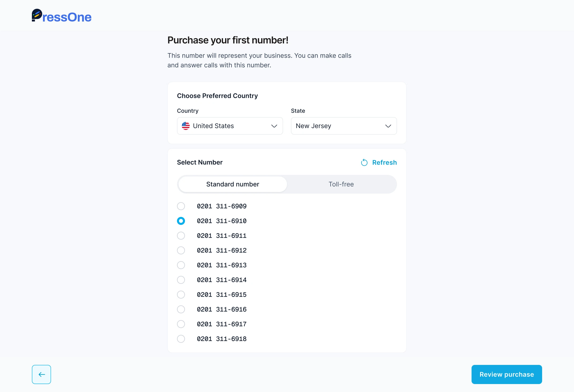The height and width of the screenshot is (392, 574).
Task: Deselect the chosen number 0201 311-6910
Action: (181, 221)
